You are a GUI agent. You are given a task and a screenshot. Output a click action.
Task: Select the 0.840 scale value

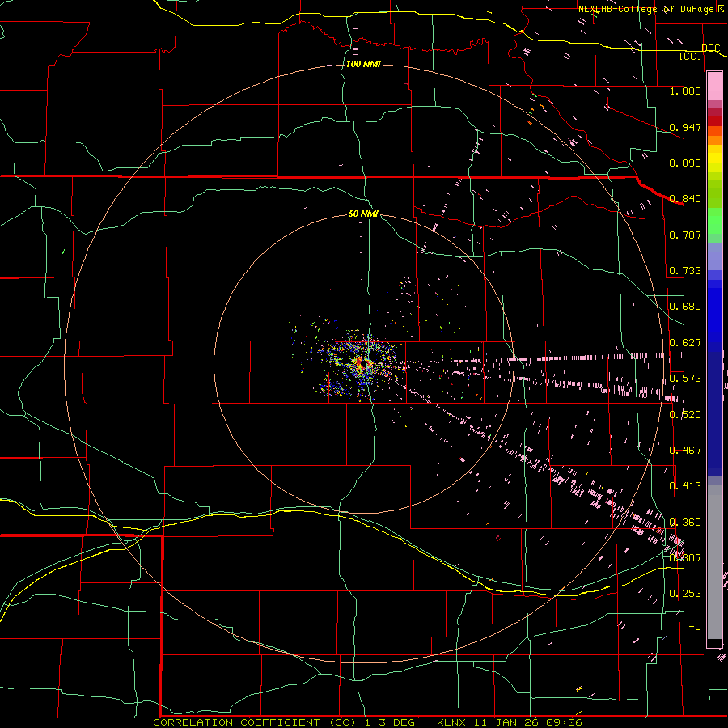click(x=685, y=199)
